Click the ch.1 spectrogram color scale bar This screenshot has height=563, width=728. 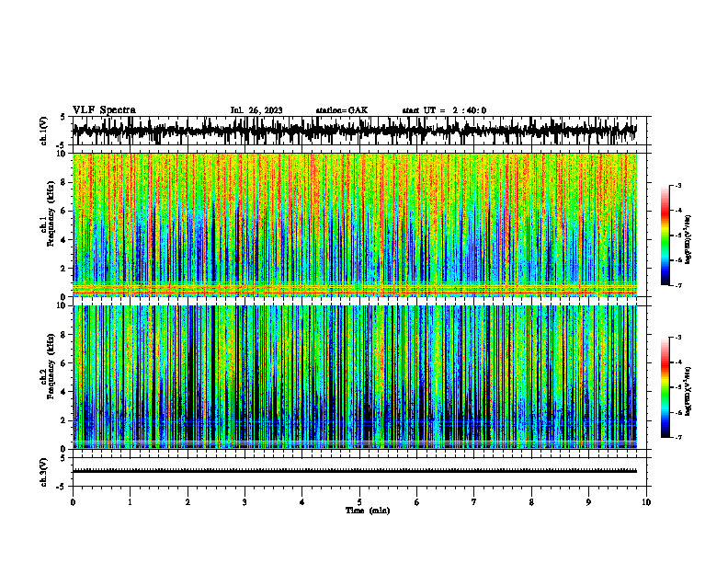[x=665, y=236]
